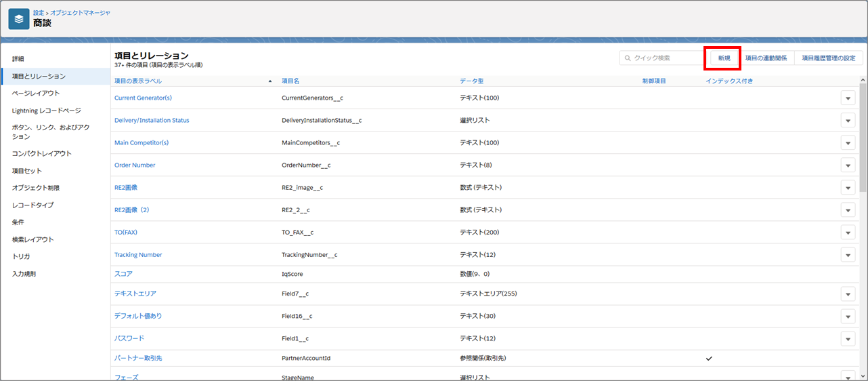Go to トリガ in the sidebar
Viewport: 868px width, 381px height.
pos(21,256)
